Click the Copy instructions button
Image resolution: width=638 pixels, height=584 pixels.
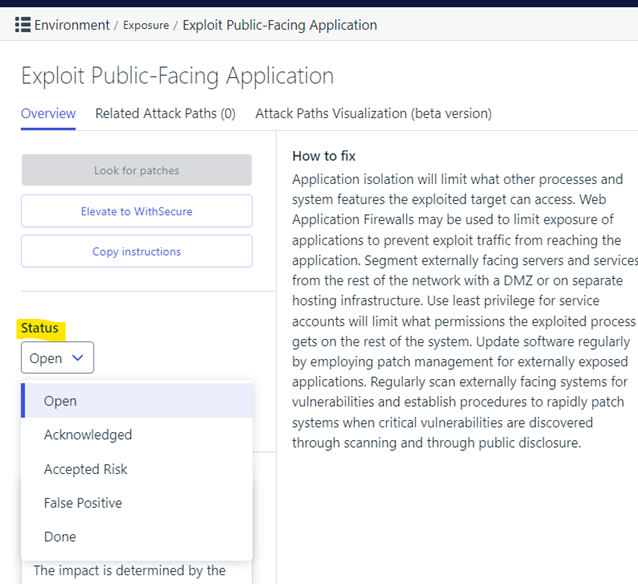pos(137,251)
